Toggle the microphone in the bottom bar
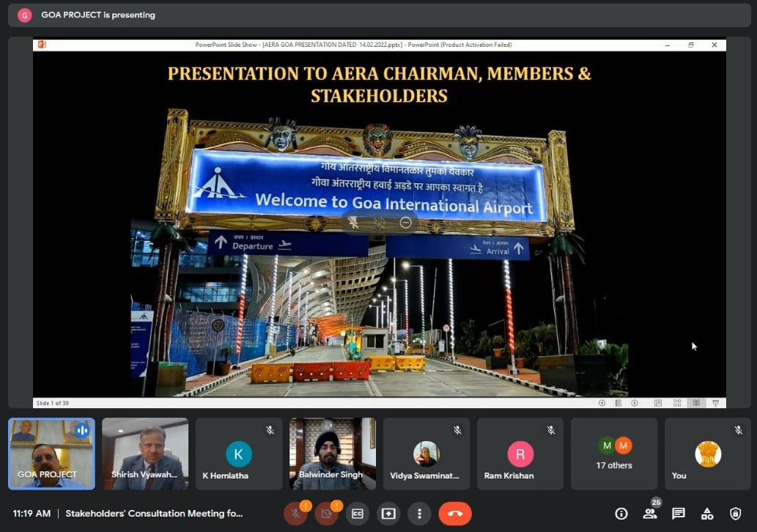Screen dimensions: 757x532 point(296,514)
